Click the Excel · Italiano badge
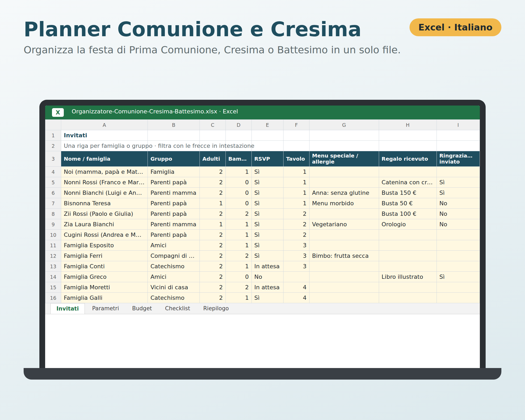This screenshot has height=420, width=525. [x=455, y=27]
